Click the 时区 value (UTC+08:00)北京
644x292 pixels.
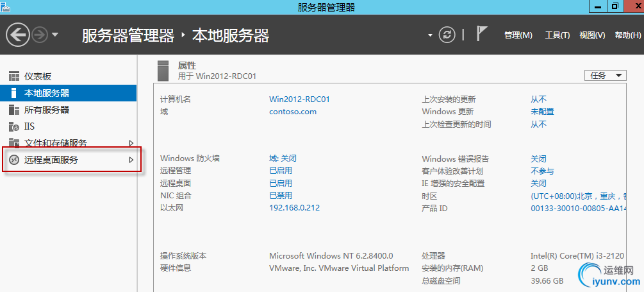pos(579,196)
